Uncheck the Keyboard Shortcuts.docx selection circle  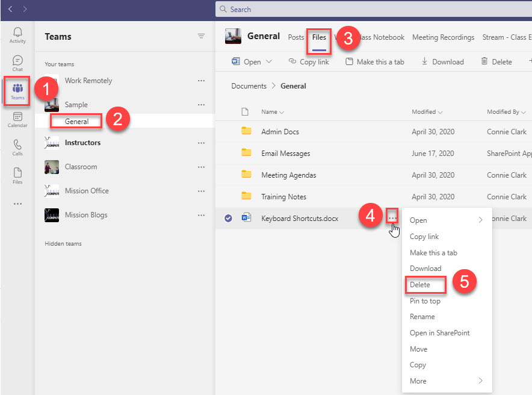228,218
